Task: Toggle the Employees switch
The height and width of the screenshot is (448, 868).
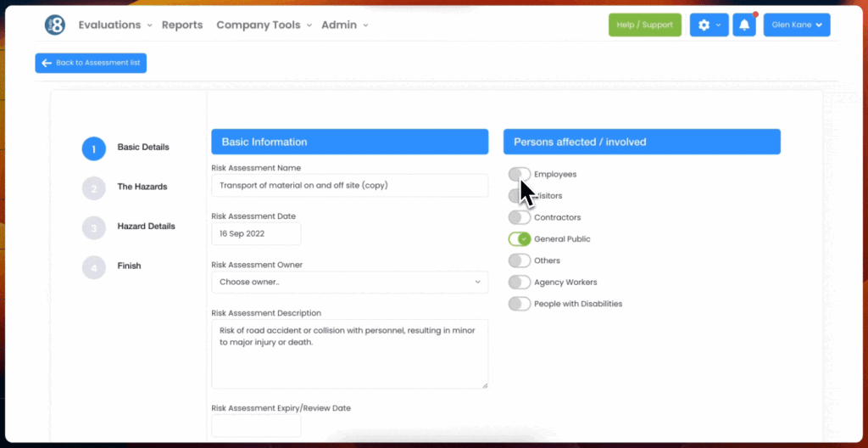Action: point(520,174)
